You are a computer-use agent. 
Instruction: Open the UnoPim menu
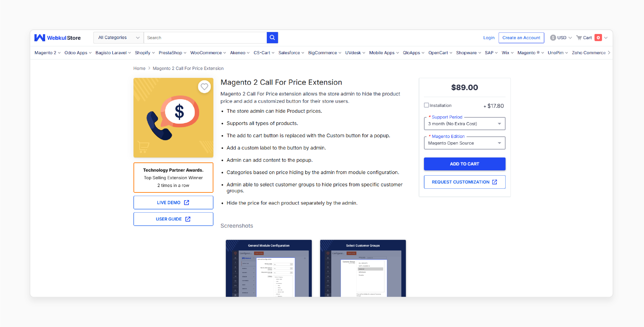coord(558,53)
